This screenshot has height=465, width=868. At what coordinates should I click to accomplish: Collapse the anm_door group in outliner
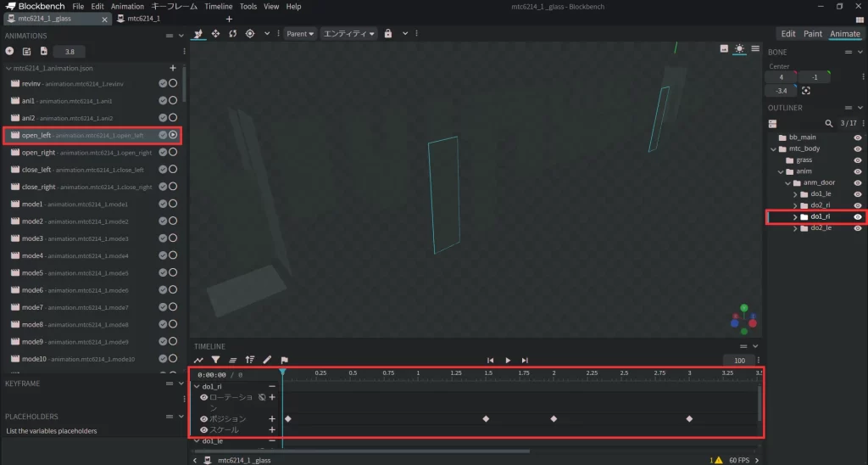786,182
